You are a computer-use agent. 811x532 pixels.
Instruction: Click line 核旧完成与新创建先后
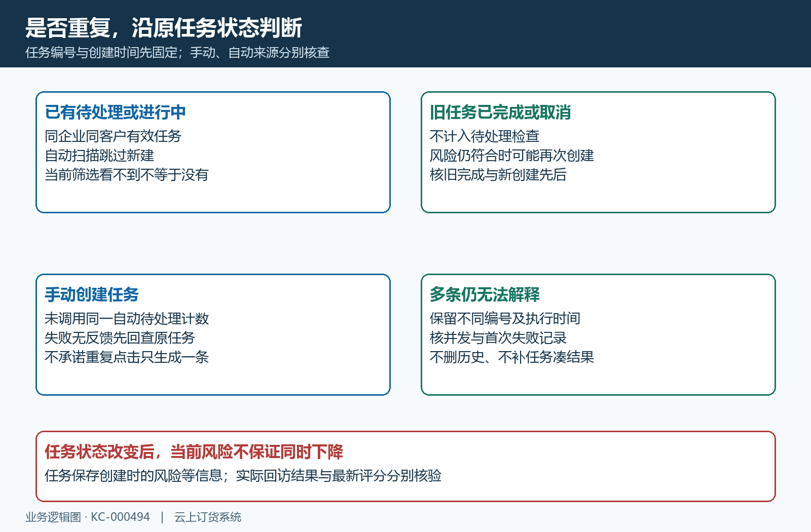pos(498,175)
